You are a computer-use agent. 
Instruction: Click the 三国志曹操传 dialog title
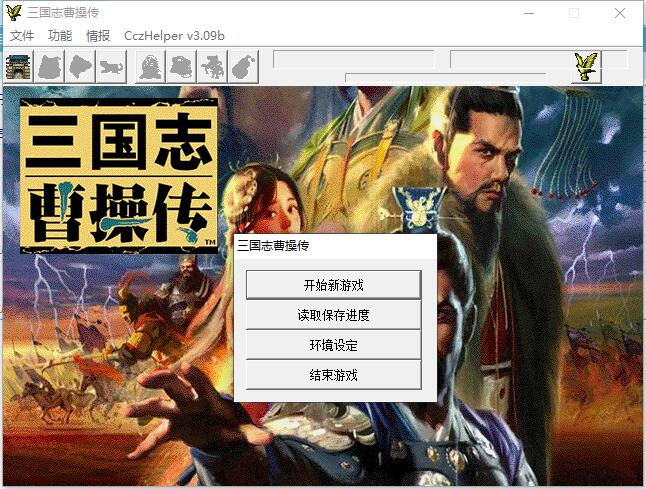[x=273, y=246]
